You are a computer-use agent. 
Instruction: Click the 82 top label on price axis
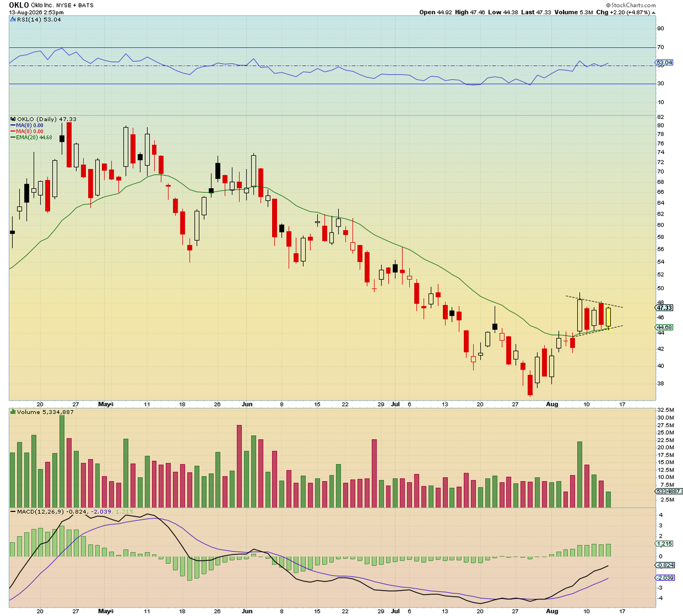(660, 117)
